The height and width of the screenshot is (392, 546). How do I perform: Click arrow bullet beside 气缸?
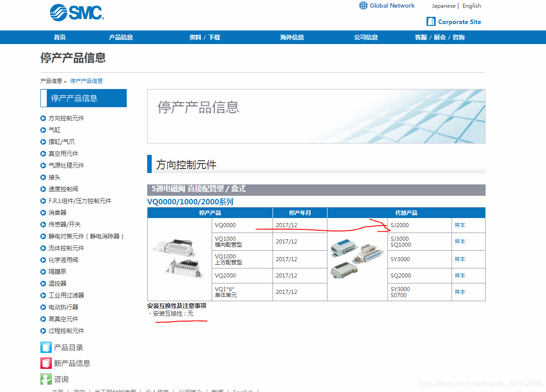(x=43, y=130)
